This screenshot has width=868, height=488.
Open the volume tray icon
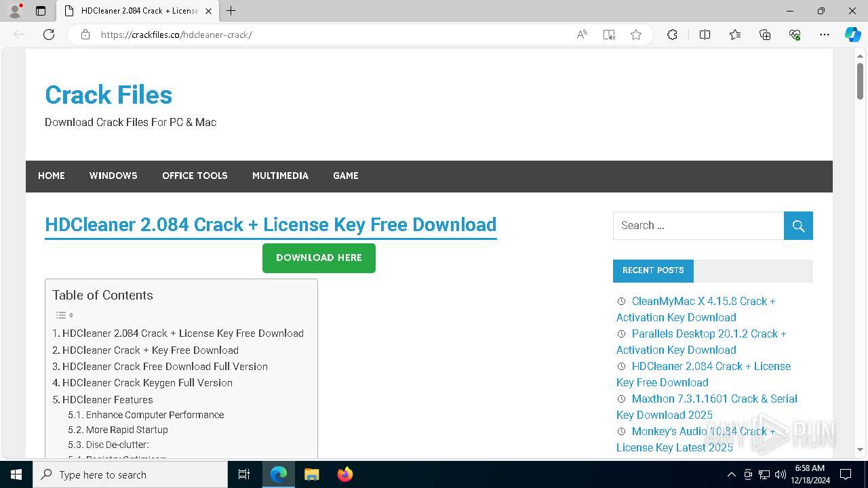[x=781, y=474]
